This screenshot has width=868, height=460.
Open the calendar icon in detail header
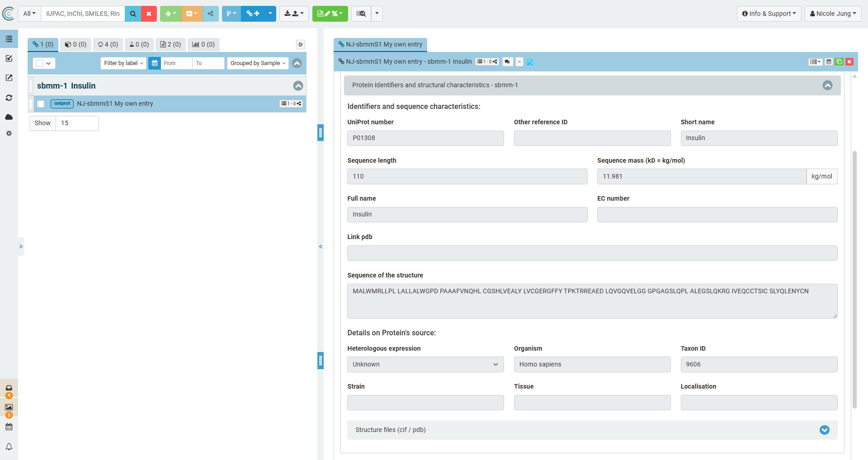tap(829, 62)
